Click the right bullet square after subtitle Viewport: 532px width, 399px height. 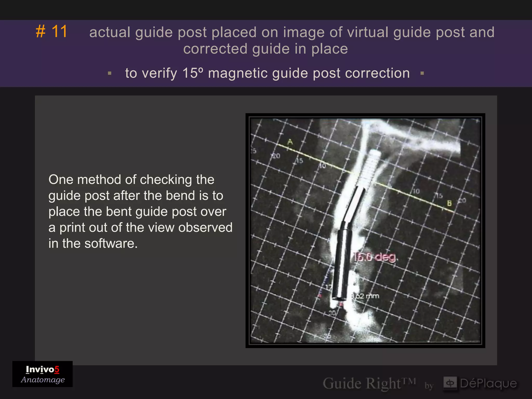[422, 73]
